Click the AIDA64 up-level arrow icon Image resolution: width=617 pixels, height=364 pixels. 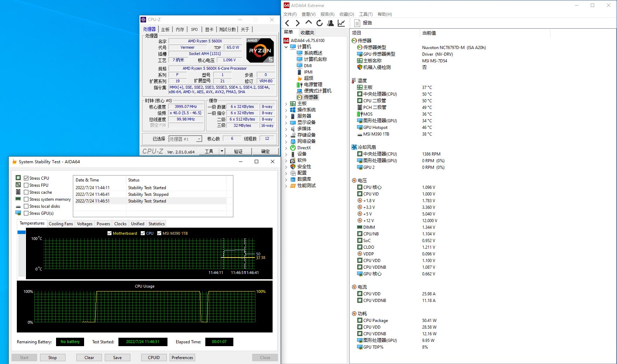point(308,22)
